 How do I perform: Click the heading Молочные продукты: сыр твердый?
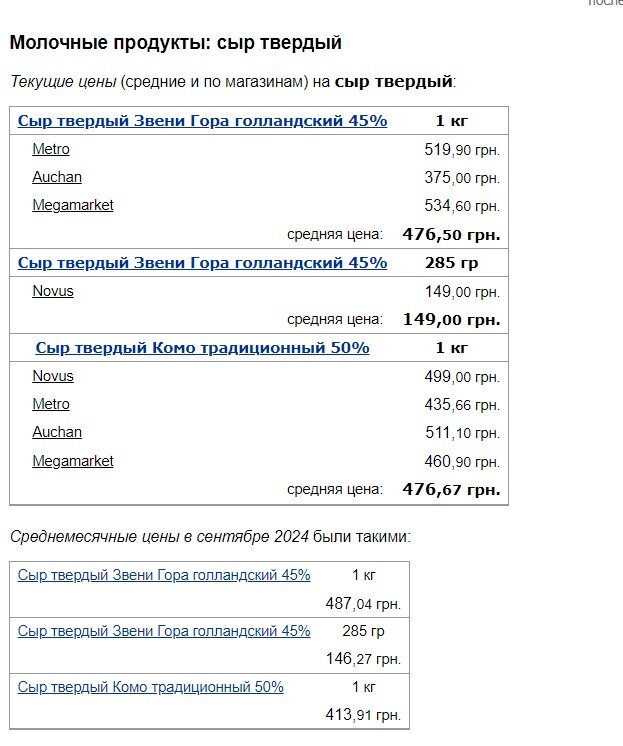(x=176, y=43)
